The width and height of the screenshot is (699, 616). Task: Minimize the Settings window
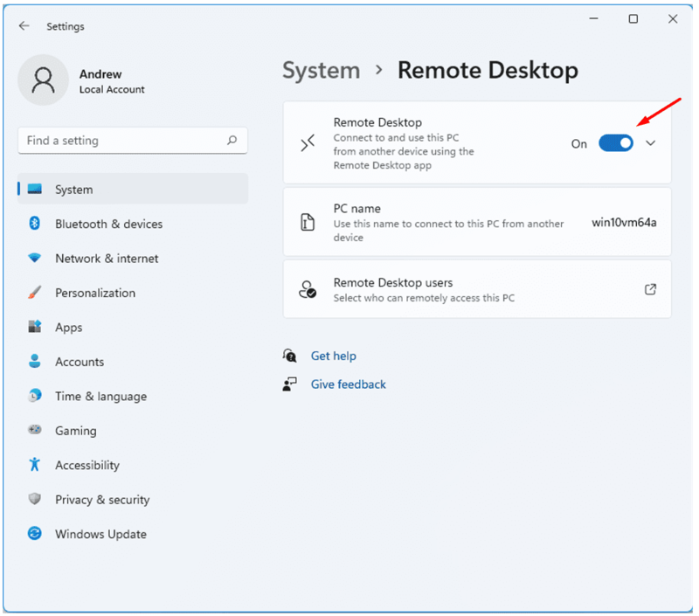(x=593, y=18)
